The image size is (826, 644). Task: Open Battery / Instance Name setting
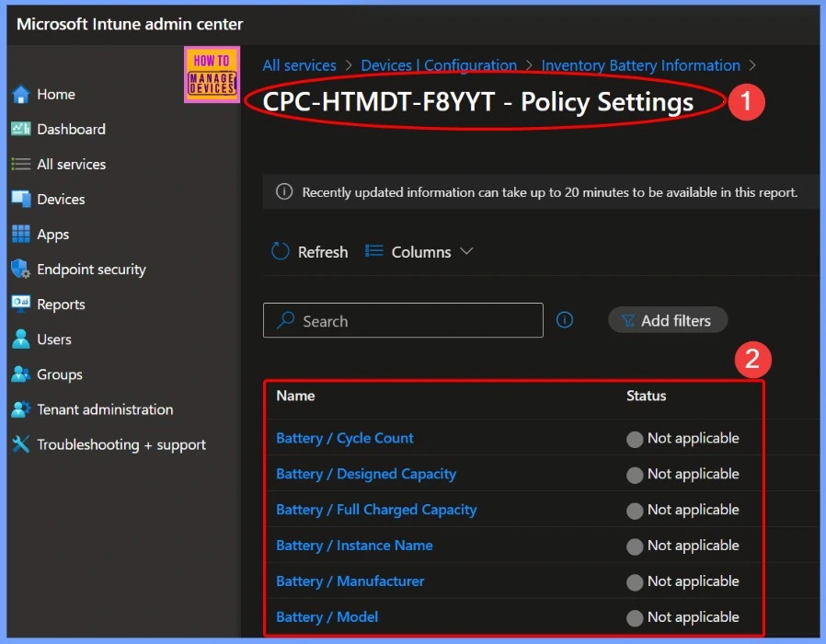(x=354, y=546)
